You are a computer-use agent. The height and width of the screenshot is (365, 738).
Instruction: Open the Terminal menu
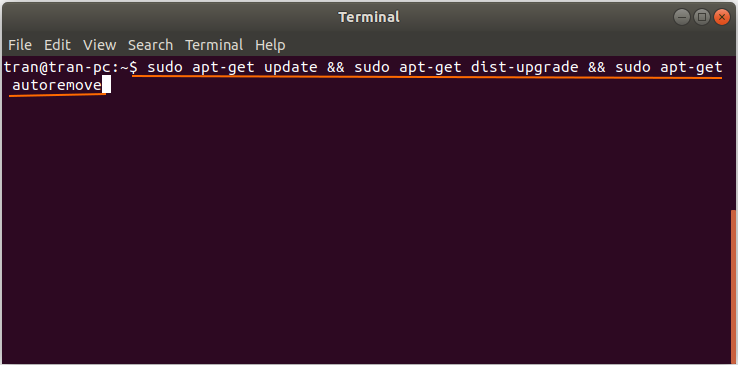(x=214, y=45)
